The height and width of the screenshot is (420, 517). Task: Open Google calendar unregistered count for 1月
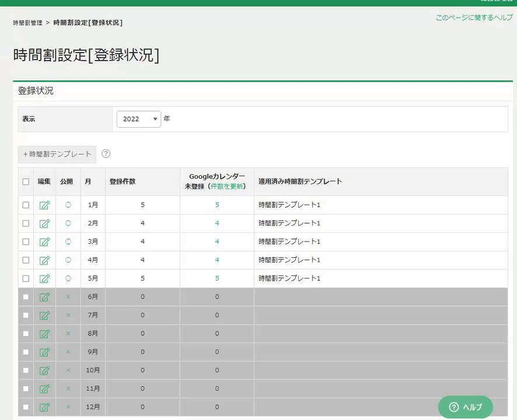pyautogui.click(x=217, y=205)
